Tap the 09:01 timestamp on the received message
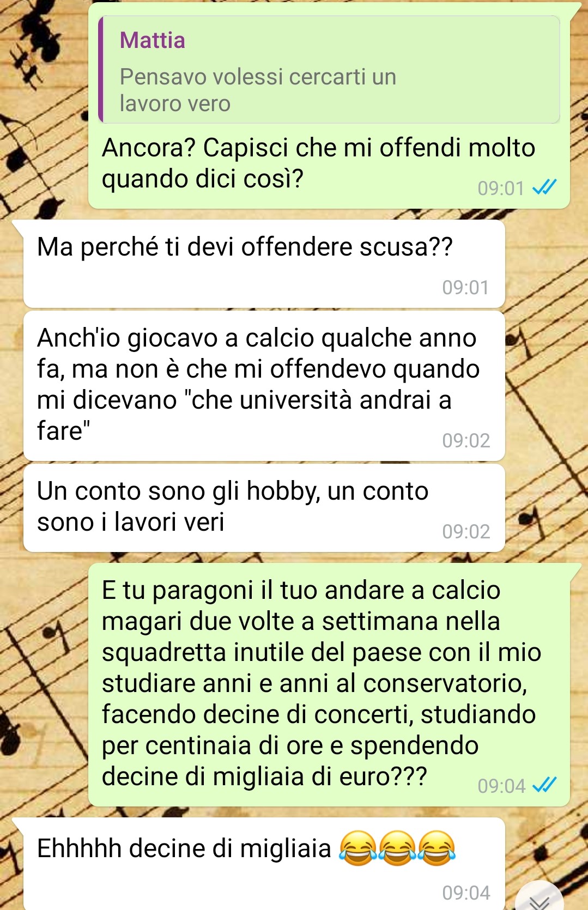The height and width of the screenshot is (910, 588). click(x=466, y=287)
